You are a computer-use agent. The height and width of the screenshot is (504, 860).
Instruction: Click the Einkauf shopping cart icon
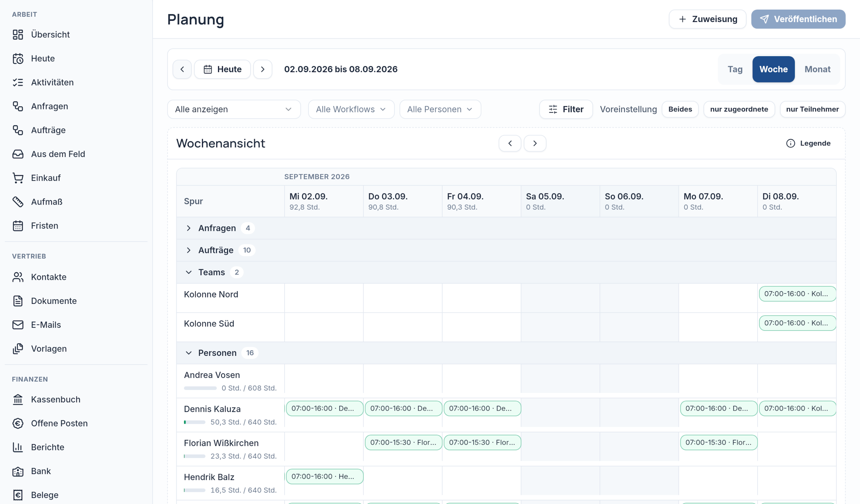point(18,178)
